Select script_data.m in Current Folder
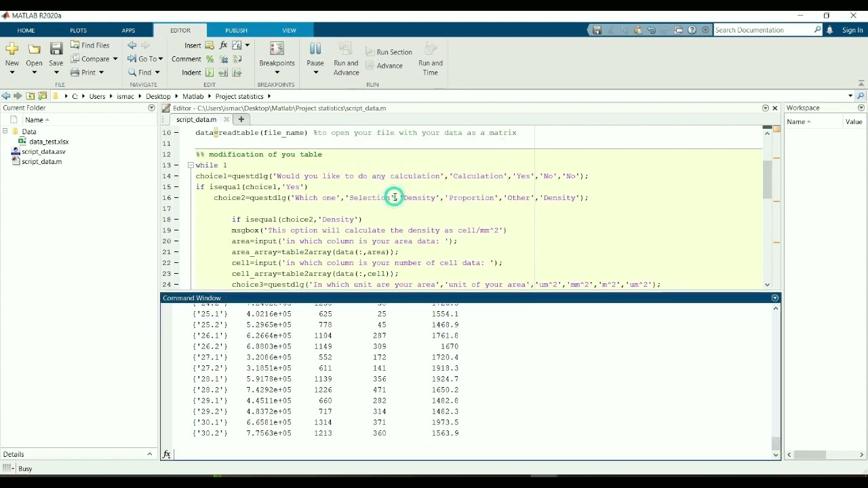This screenshot has width=868, height=488. click(41, 162)
